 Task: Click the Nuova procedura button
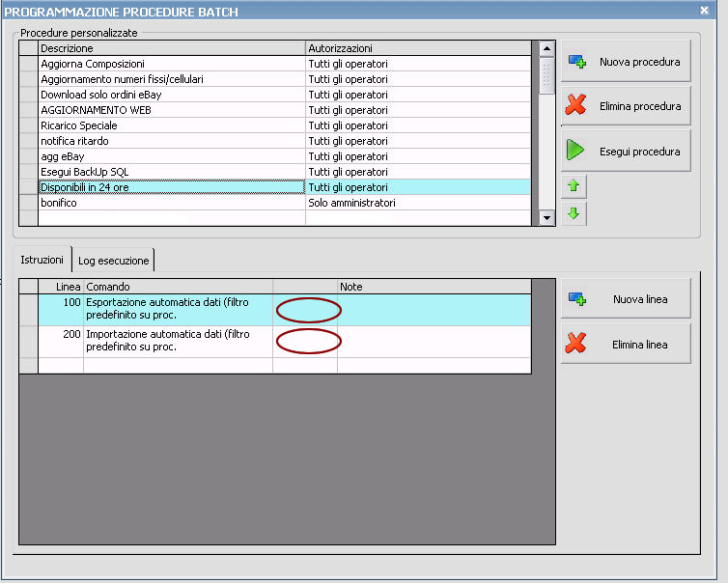click(626, 61)
